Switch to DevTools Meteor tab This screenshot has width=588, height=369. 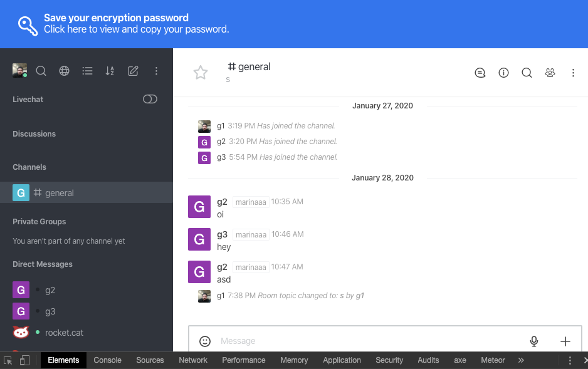coord(493,360)
